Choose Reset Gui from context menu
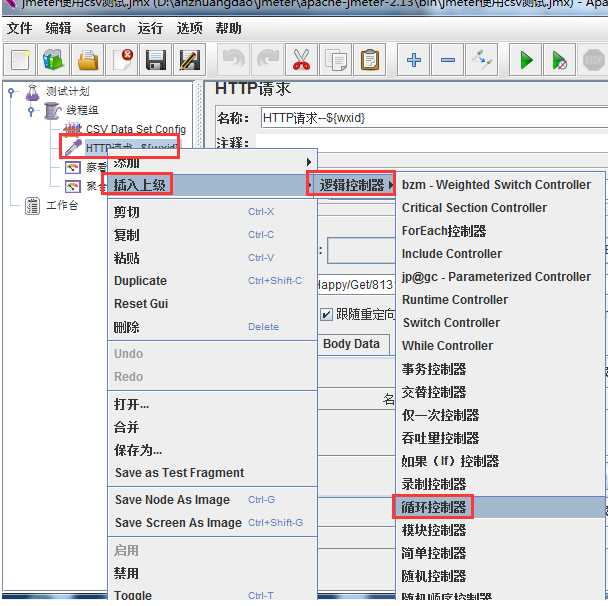The height and width of the screenshot is (606, 616). click(213, 304)
